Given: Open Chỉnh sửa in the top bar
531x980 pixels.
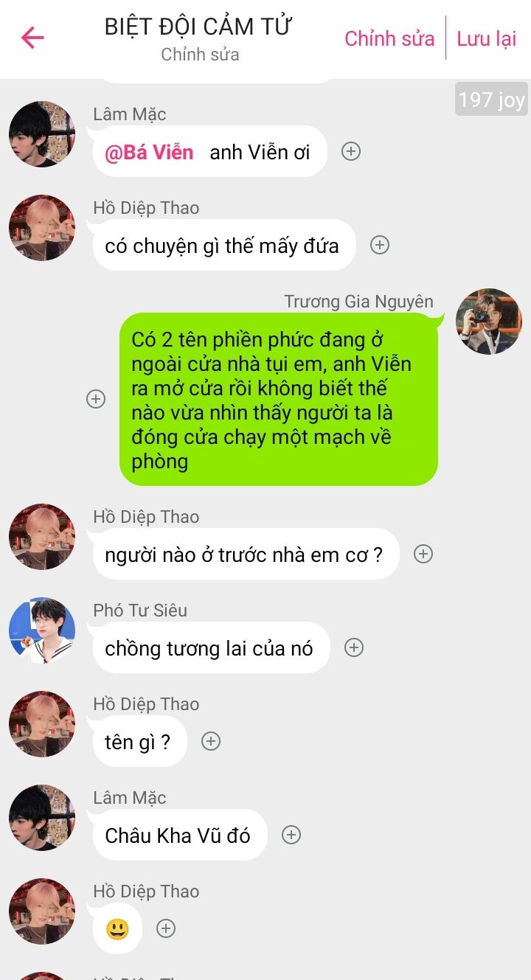Looking at the screenshot, I should [x=389, y=38].
